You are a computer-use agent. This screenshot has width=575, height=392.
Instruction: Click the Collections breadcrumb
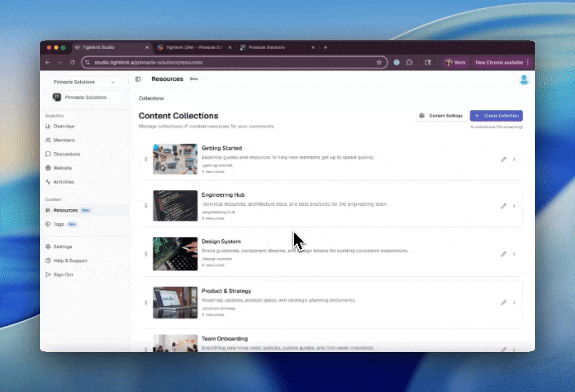tap(151, 98)
